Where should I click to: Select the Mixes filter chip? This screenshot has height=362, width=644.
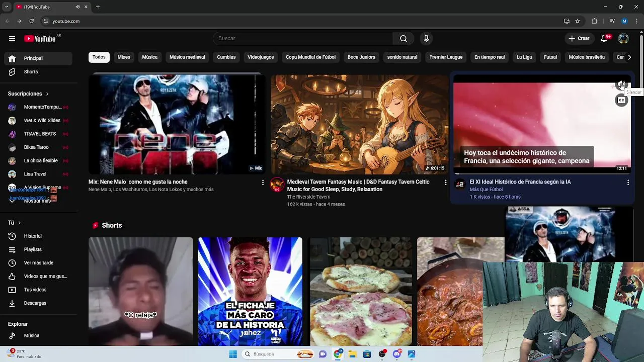point(124,57)
